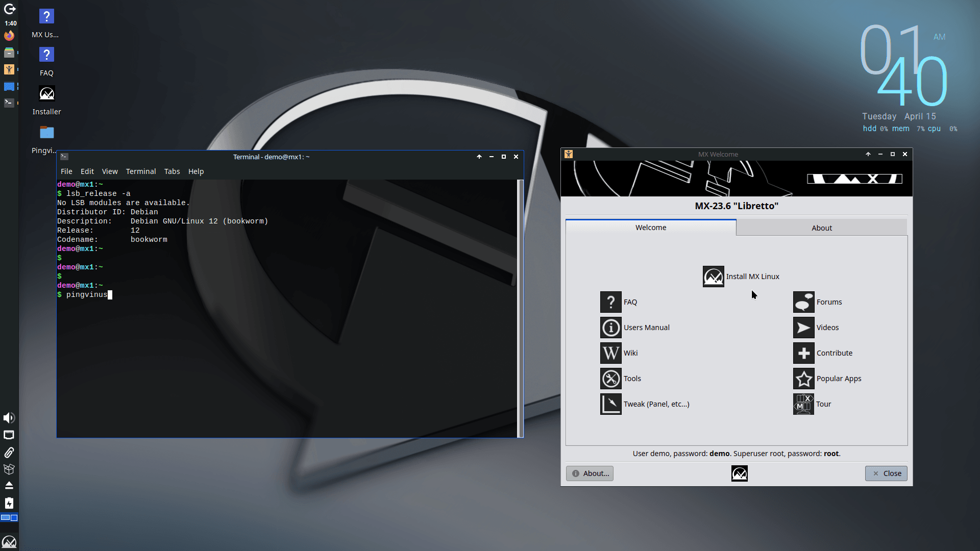Select the terminal task in the side panel
Viewport: 980px width, 551px height.
(x=9, y=103)
